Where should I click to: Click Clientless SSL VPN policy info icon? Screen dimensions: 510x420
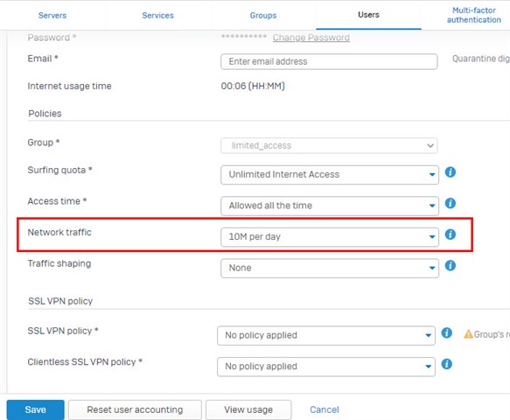pyautogui.click(x=446, y=364)
